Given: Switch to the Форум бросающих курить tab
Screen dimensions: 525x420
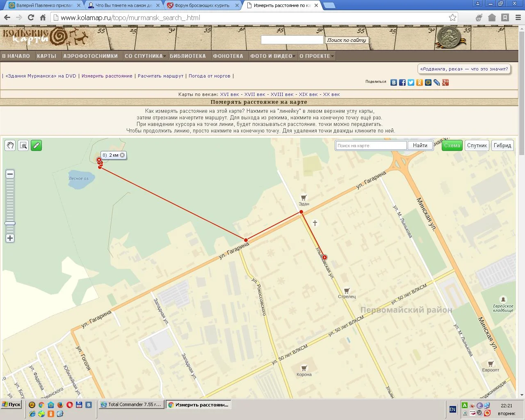Looking at the screenshot, I should (203, 5).
